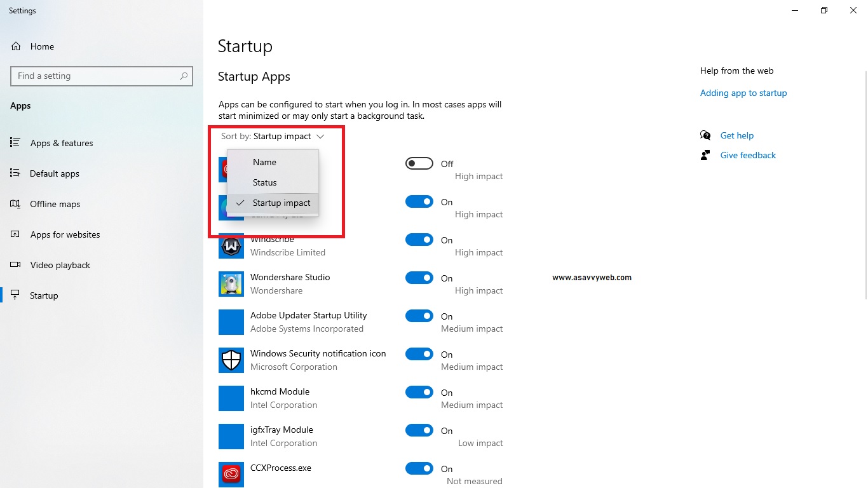Choose Name in the sort dropdown
868x488 pixels.
click(x=264, y=162)
